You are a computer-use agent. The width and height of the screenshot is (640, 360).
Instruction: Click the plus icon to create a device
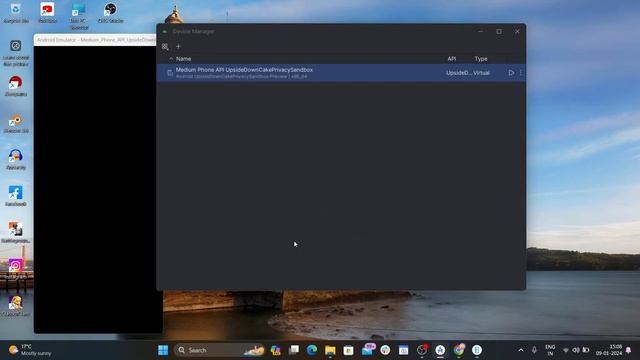tap(178, 47)
